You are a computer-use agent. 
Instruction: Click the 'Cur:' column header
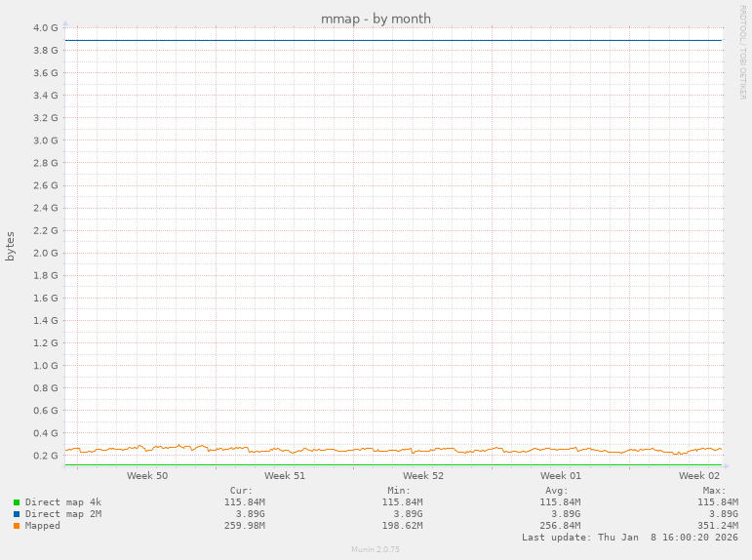[x=241, y=490]
